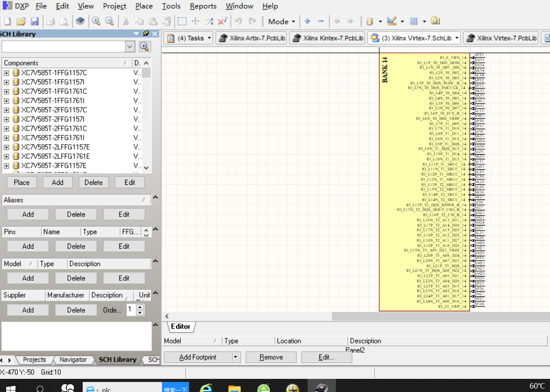Select objects inside area tool
Image resolution: width=550 pixels, height=392 pixels.
click(182, 21)
